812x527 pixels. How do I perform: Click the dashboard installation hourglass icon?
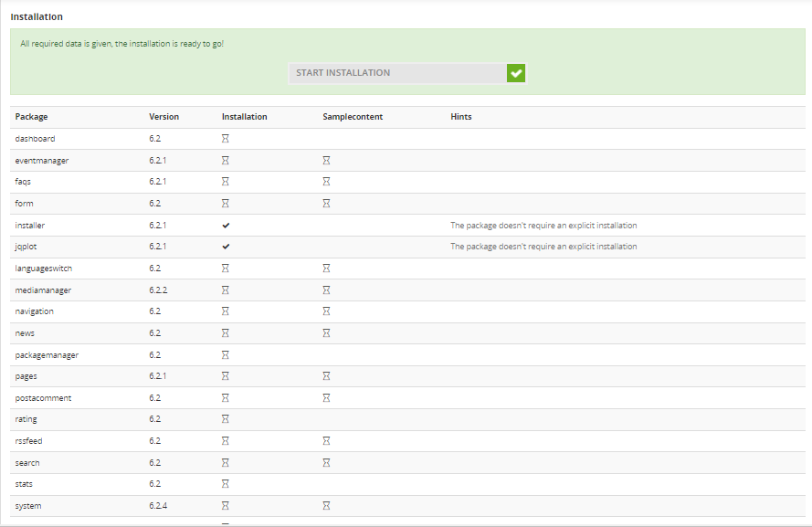[226, 139]
